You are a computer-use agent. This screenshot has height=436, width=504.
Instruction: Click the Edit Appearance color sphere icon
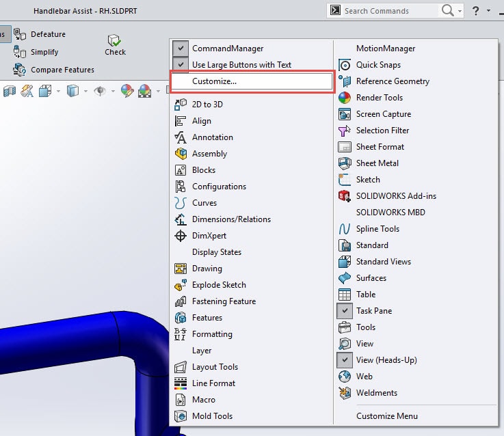tap(127, 91)
